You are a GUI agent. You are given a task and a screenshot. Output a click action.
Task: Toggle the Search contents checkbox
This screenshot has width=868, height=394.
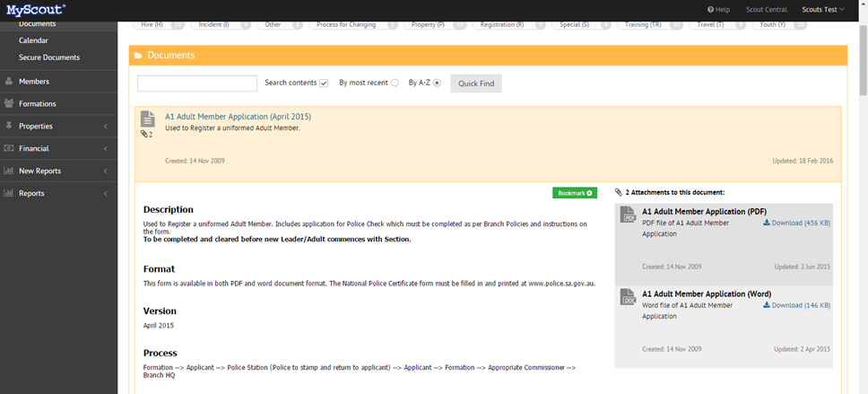[324, 83]
